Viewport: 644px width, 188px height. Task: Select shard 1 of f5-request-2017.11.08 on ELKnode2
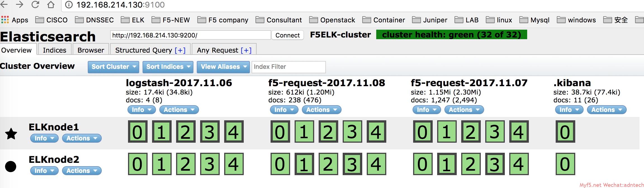[304, 164]
